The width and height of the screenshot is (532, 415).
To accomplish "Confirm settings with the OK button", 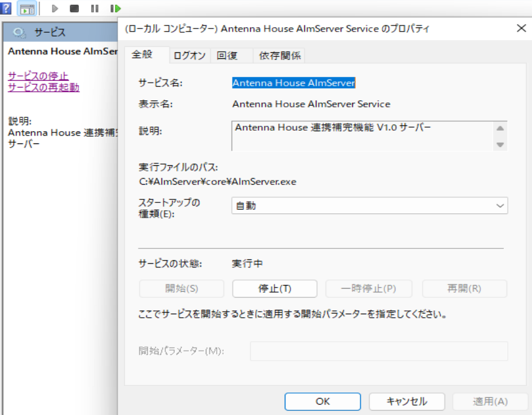I will [322, 402].
